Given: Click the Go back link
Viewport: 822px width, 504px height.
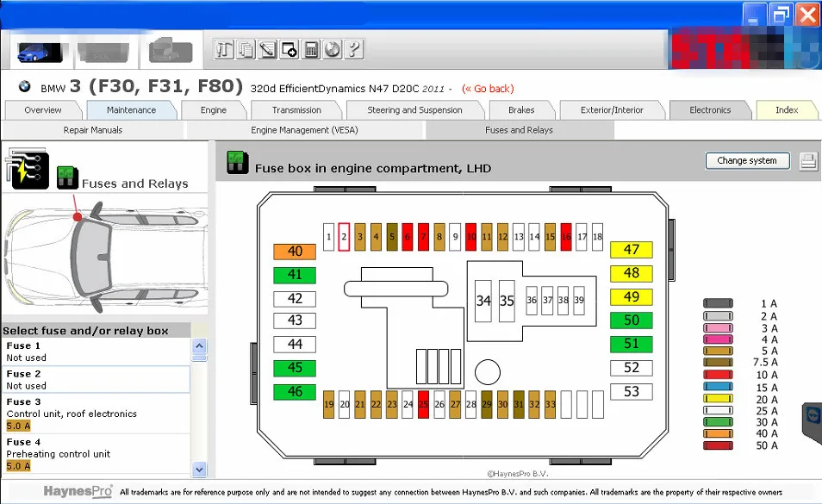Looking at the screenshot, I should click(488, 89).
